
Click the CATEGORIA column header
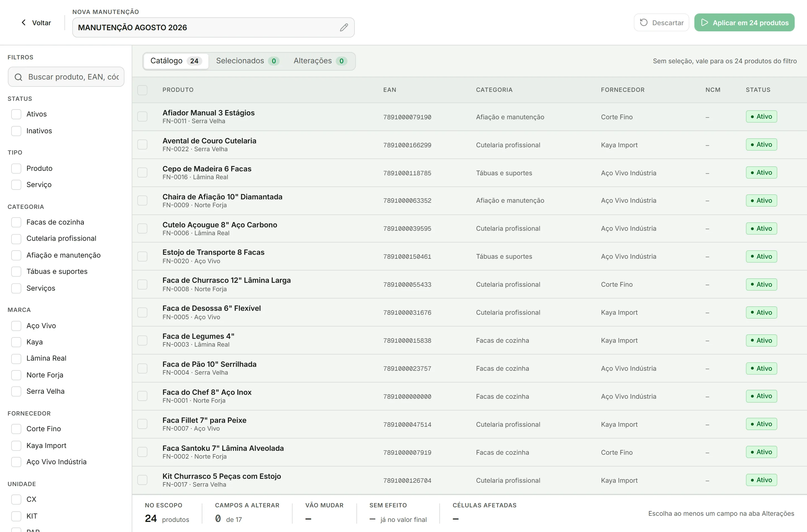point(494,90)
